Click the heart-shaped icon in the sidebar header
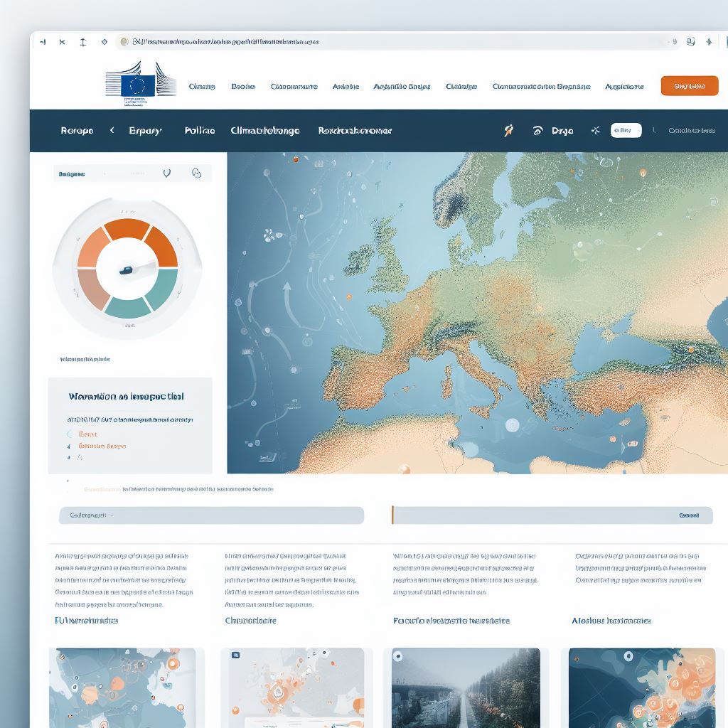 tap(166, 173)
